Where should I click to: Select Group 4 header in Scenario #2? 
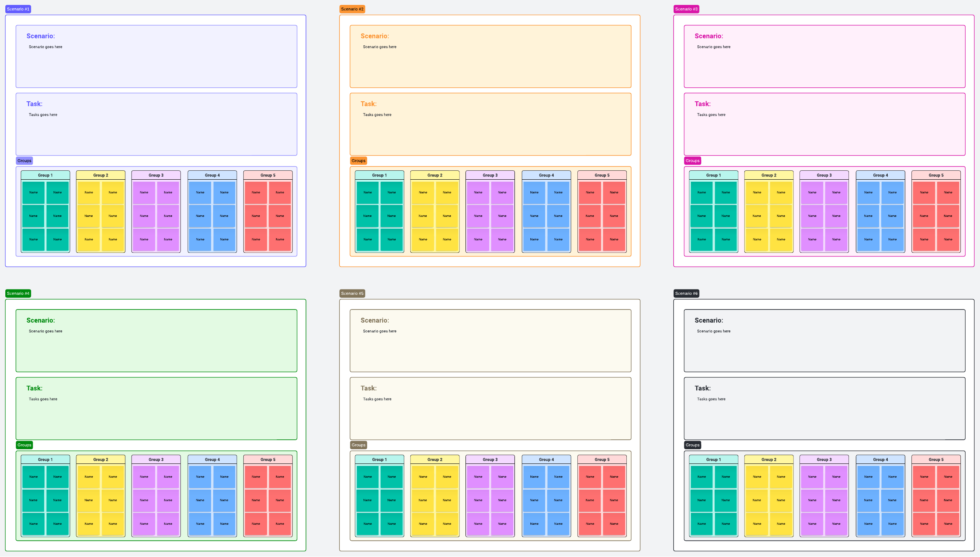point(546,175)
